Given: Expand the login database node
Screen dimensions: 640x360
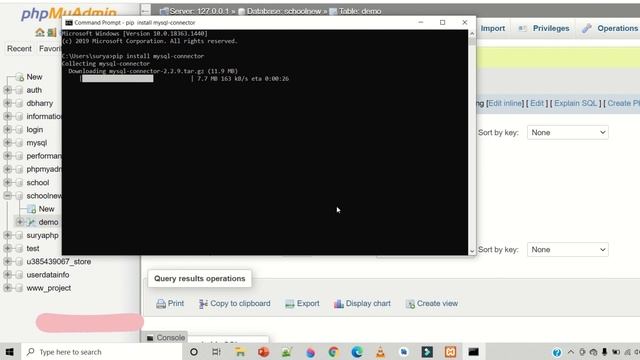Looking at the screenshot, I should (7, 129).
